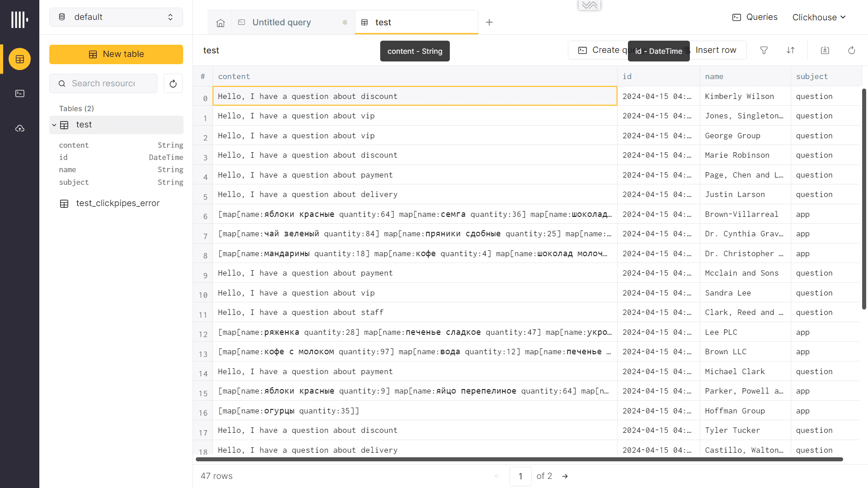The image size is (868, 488).
Task: Click the sort arrows icon
Action: click(790, 50)
